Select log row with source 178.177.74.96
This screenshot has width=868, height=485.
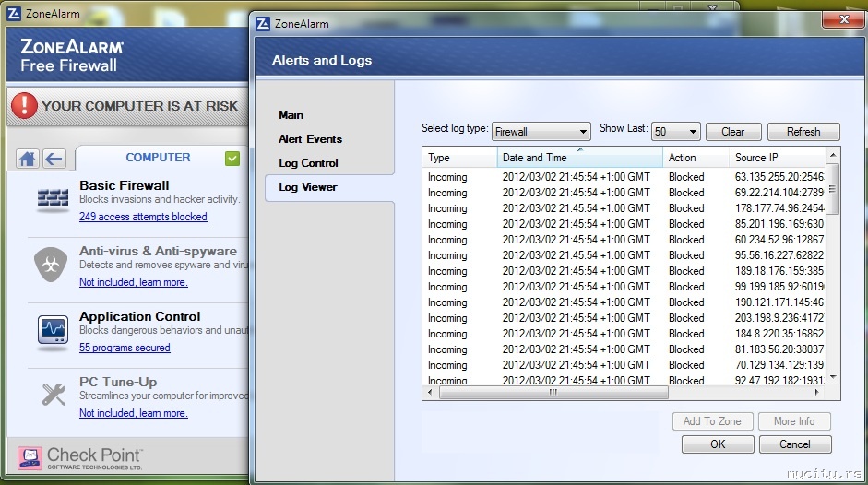tap(624, 208)
